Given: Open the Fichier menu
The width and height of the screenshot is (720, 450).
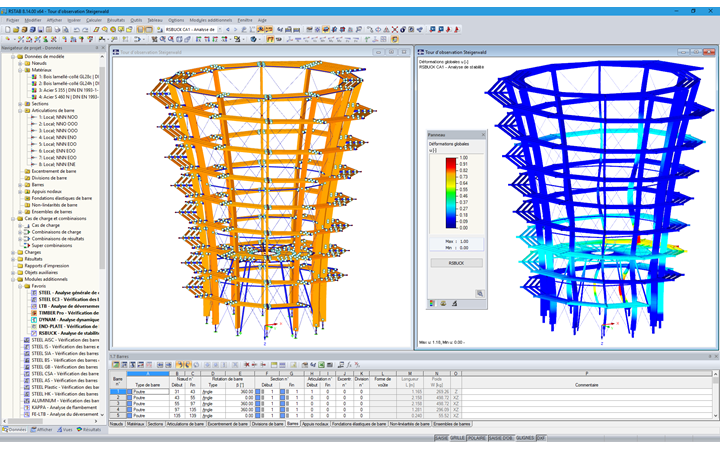Looking at the screenshot, I should pyautogui.click(x=12, y=20).
